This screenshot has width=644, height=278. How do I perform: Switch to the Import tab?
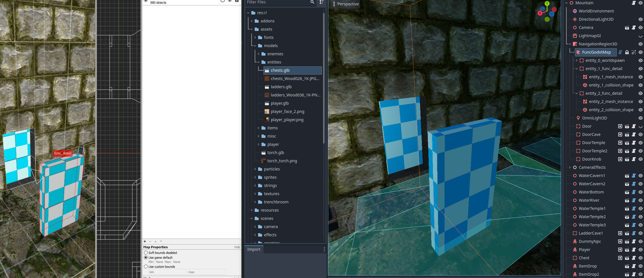click(254, 249)
